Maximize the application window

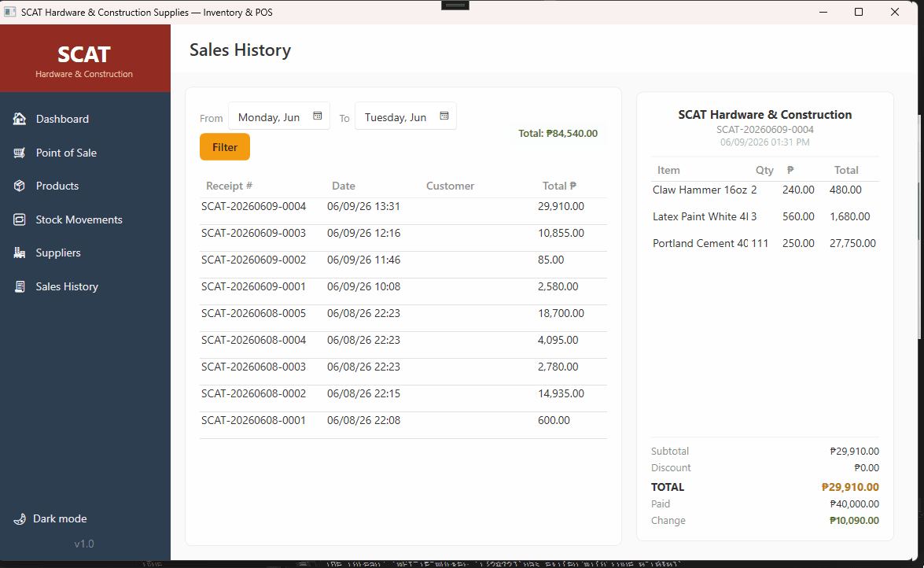(x=859, y=12)
